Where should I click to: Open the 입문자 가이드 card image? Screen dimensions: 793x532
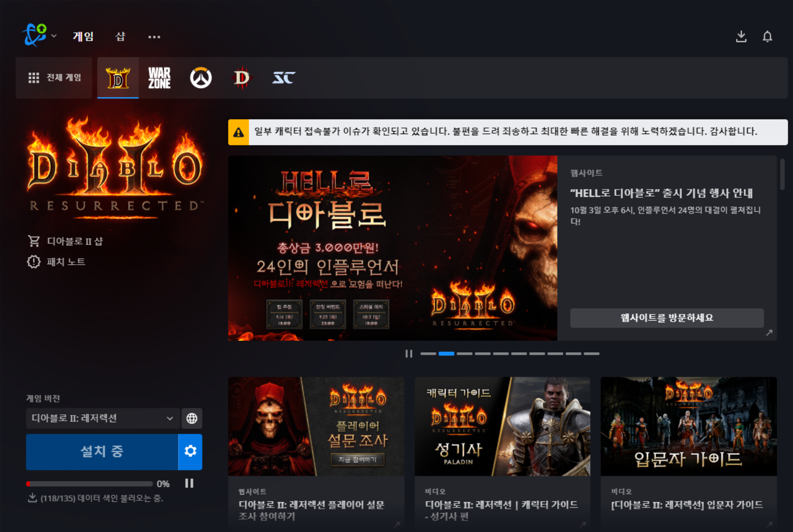tap(688, 426)
